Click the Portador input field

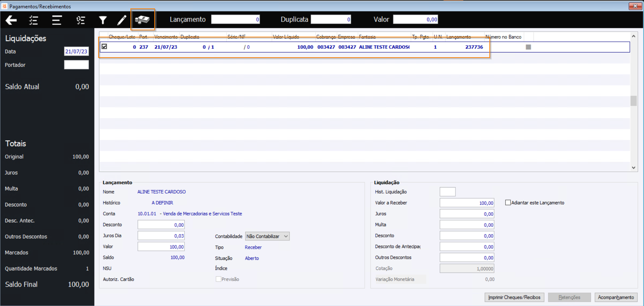[76, 65]
